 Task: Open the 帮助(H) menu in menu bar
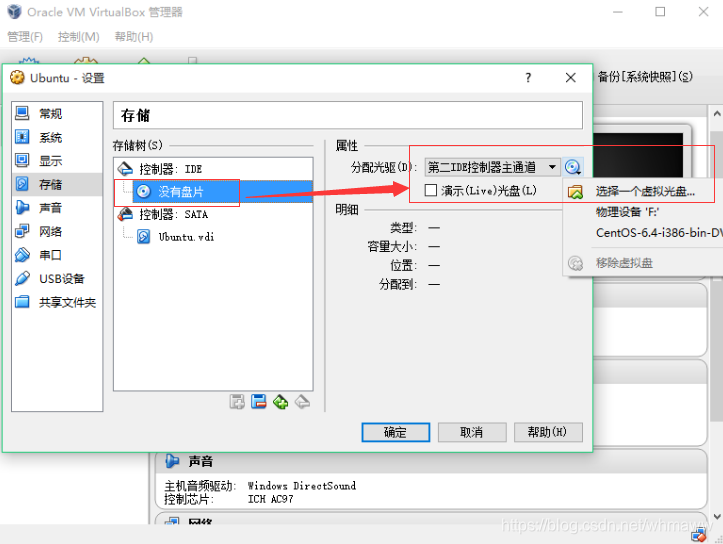click(134, 36)
